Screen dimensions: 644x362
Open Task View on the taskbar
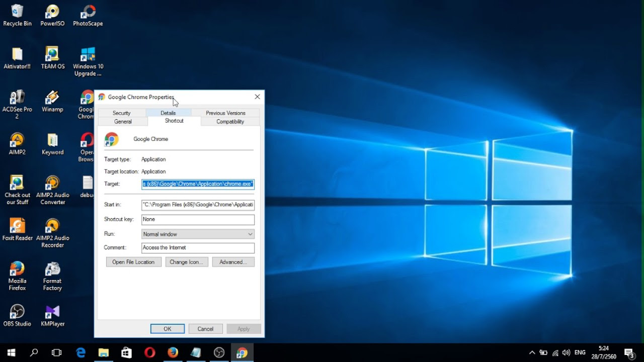point(57,352)
